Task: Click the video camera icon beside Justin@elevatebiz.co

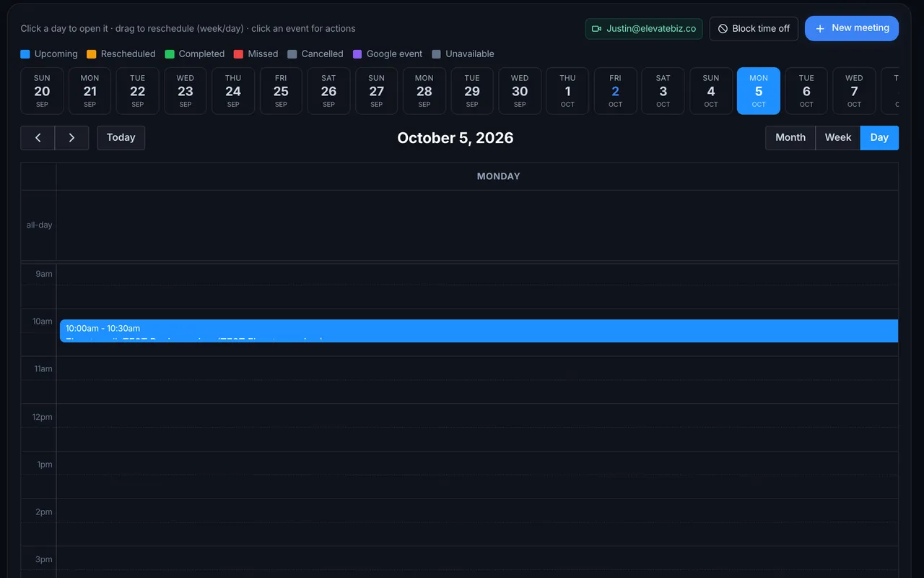Action: (x=596, y=29)
